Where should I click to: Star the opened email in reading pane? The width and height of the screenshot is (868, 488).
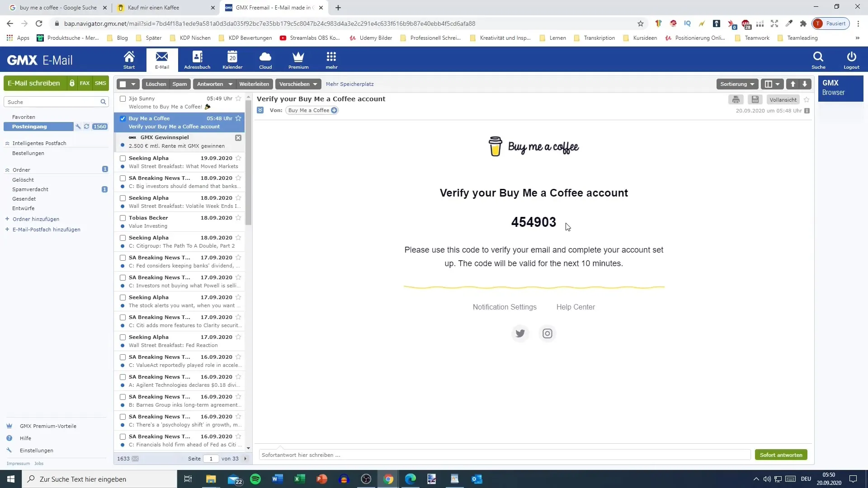(x=807, y=99)
